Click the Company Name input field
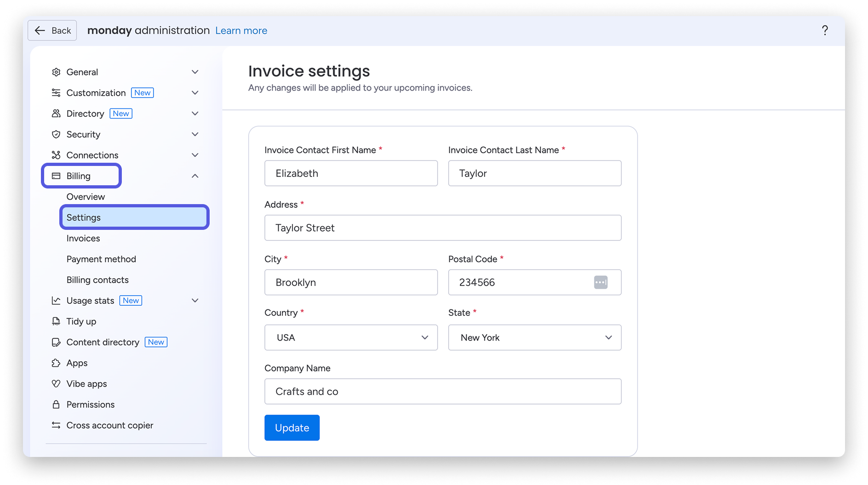The image size is (868, 485). (442, 391)
